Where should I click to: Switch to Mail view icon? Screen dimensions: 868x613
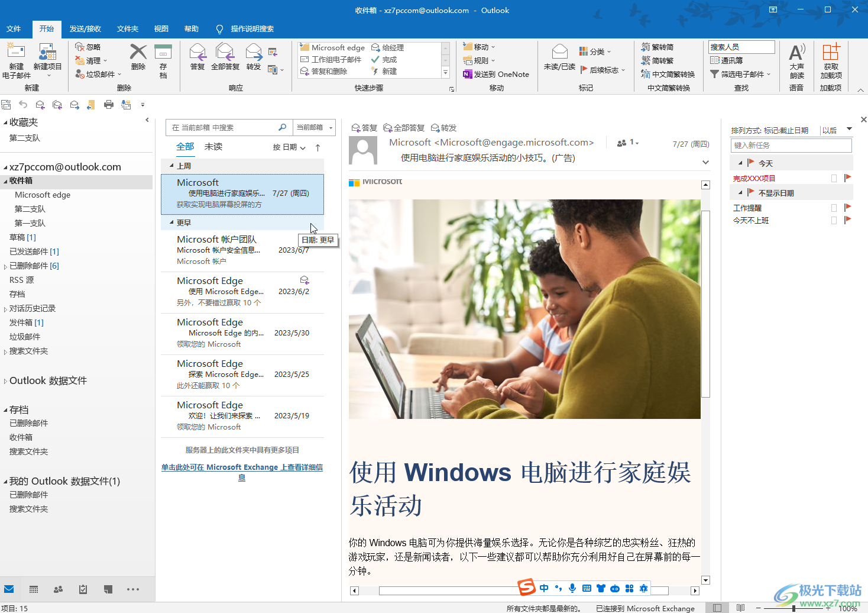pos(9,589)
